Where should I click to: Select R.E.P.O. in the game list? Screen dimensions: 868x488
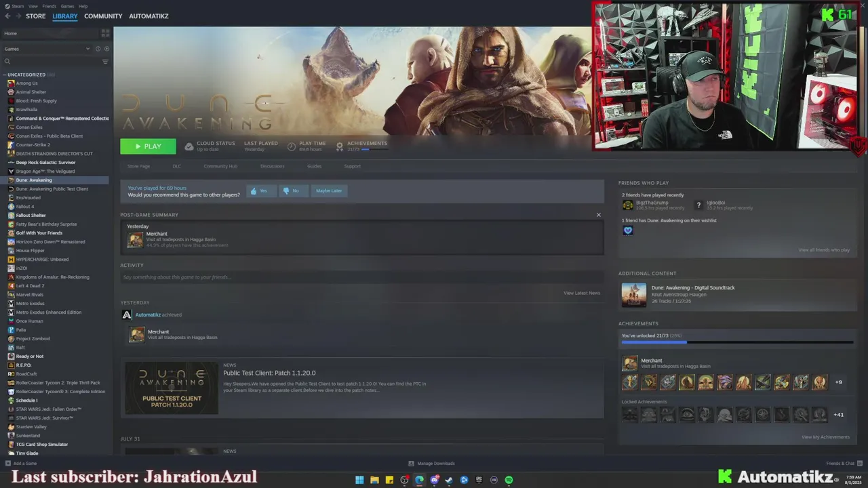click(24, 365)
